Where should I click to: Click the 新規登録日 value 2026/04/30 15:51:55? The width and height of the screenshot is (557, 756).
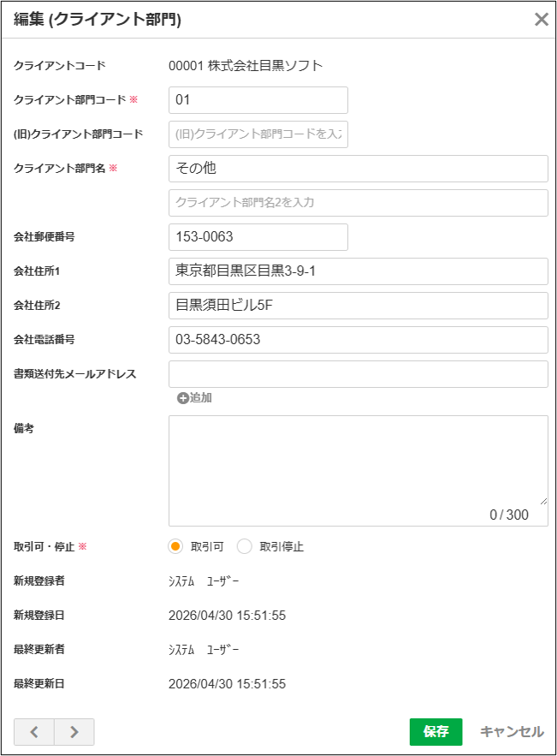(x=227, y=616)
